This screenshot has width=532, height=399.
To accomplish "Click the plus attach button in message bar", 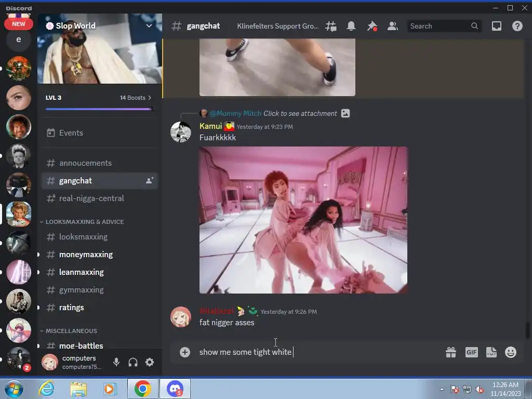I will [x=185, y=352].
